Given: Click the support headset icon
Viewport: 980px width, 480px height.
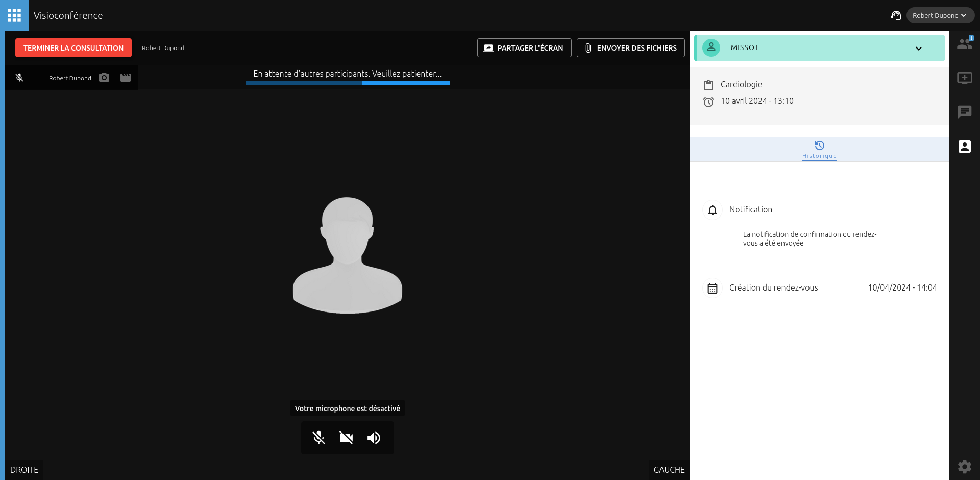Looking at the screenshot, I should click(896, 15).
